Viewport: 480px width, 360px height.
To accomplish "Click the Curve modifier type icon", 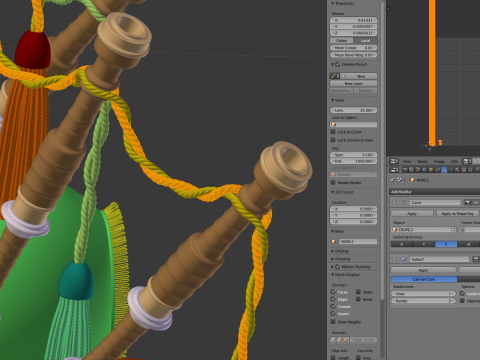I will [404, 203].
